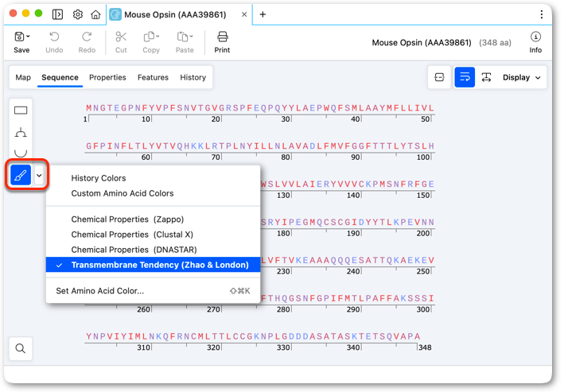Open the search magnifier tool

[21, 348]
